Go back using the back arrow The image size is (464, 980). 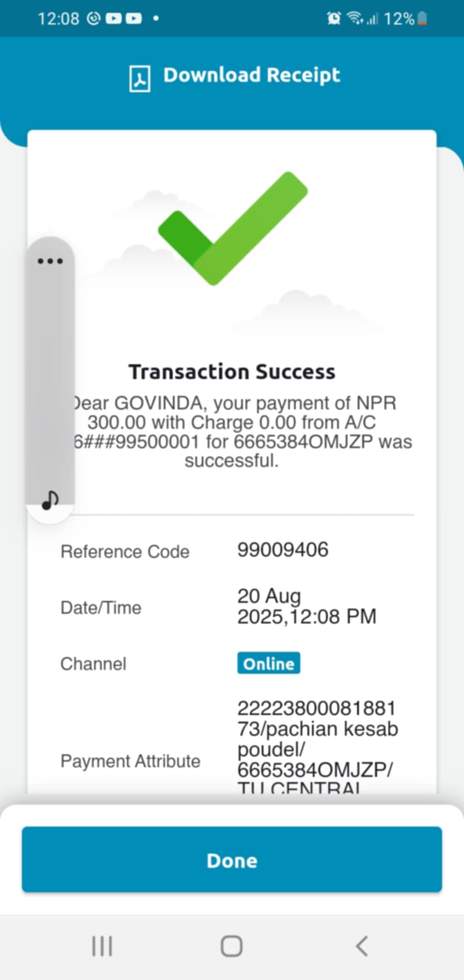tap(362, 946)
